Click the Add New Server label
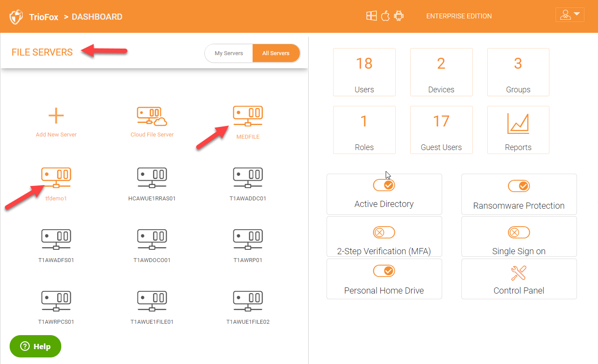The height and width of the screenshot is (364, 598). tap(56, 135)
